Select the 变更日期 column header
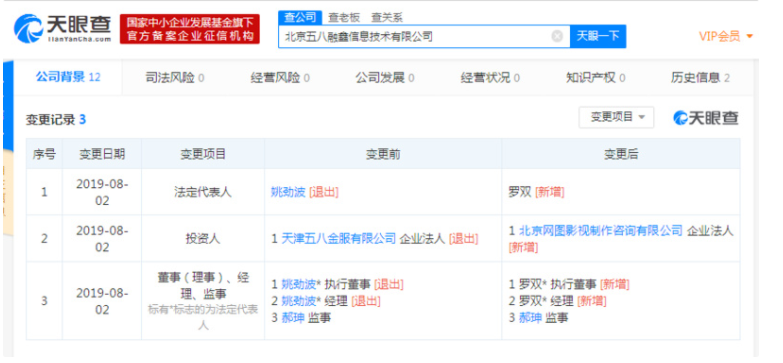The image size is (783, 363). tap(102, 154)
